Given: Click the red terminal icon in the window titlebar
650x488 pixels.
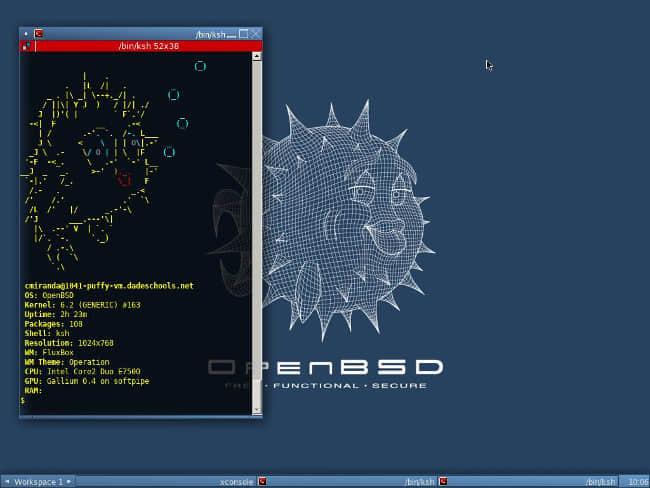Looking at the screenshot, I should (x=39, y=33).
